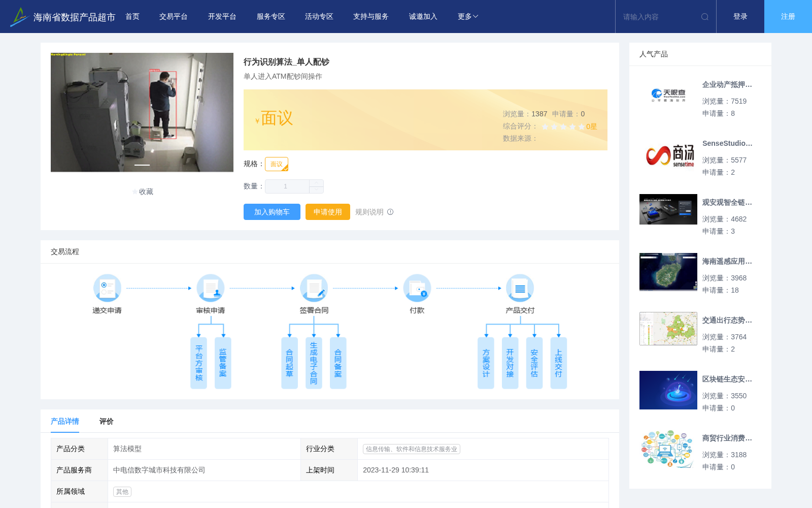This screenshot has width=812, height=508.
Task: Click the 合同备案 sub-step box
Action: [338, 363]
